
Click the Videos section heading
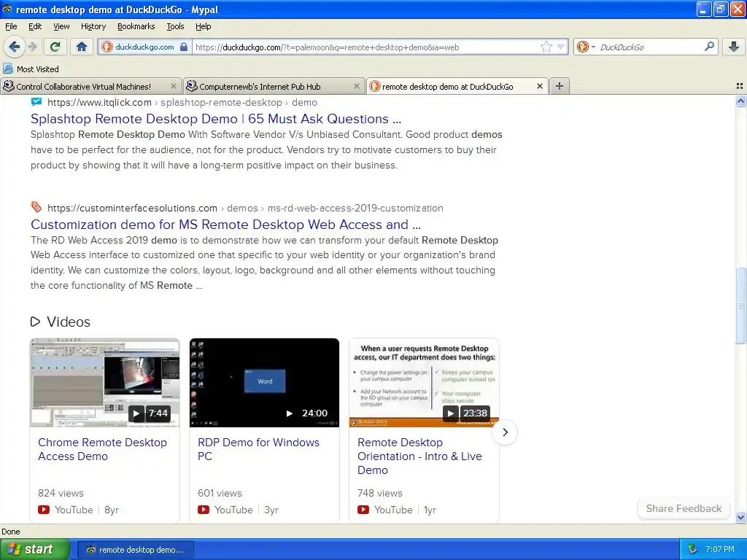(68, 322)
